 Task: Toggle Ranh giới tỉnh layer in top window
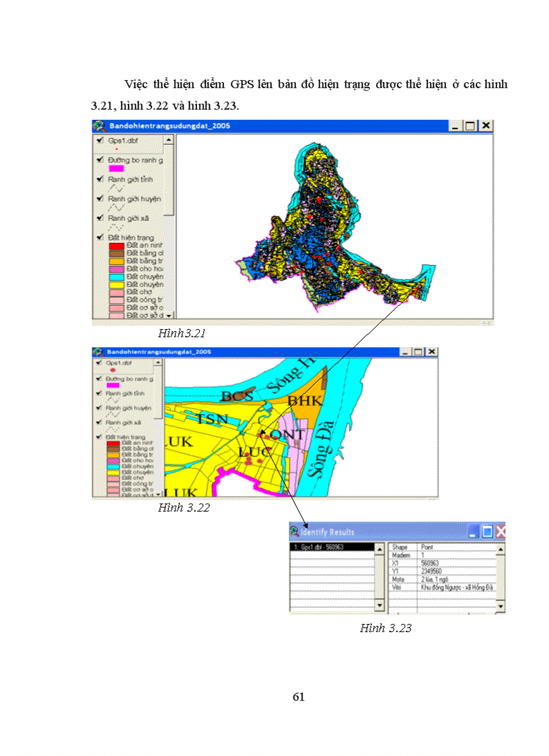[100, 180]
